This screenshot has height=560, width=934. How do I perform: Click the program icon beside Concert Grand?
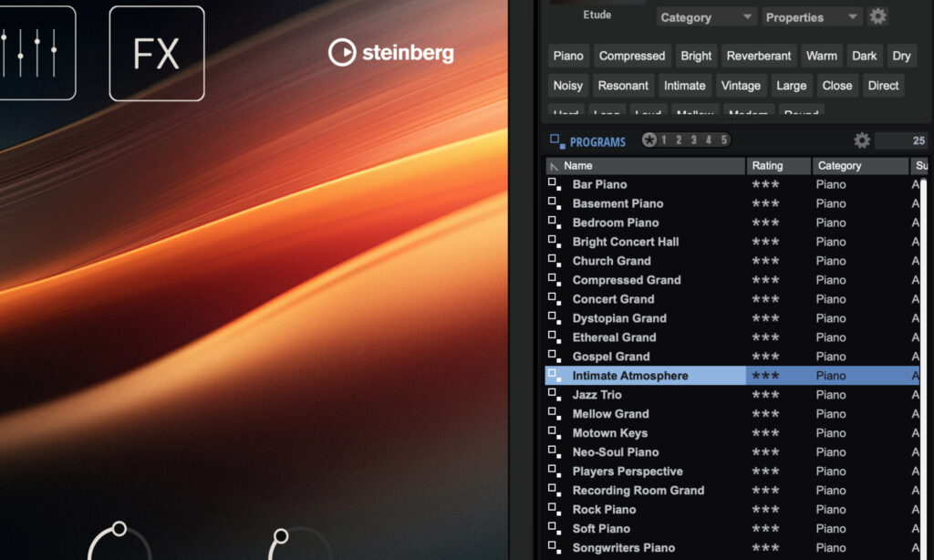pyautogui.click(x=555, y=298)
